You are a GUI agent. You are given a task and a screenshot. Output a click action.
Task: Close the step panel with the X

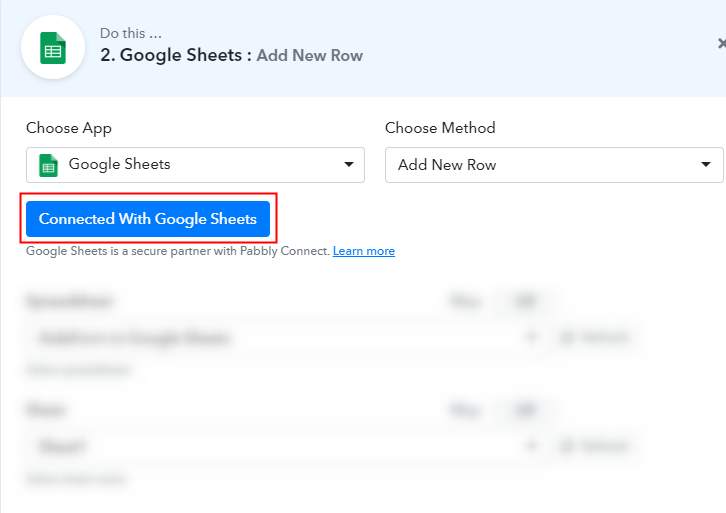(721, 44)
